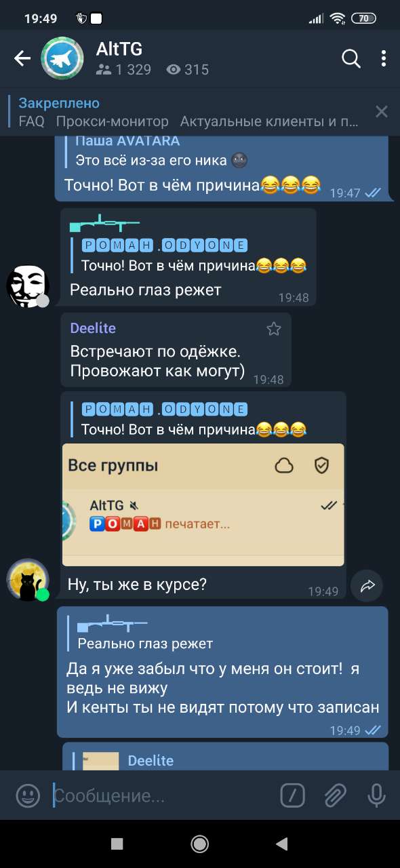Open bot commands slash icon

coord(292,795)
